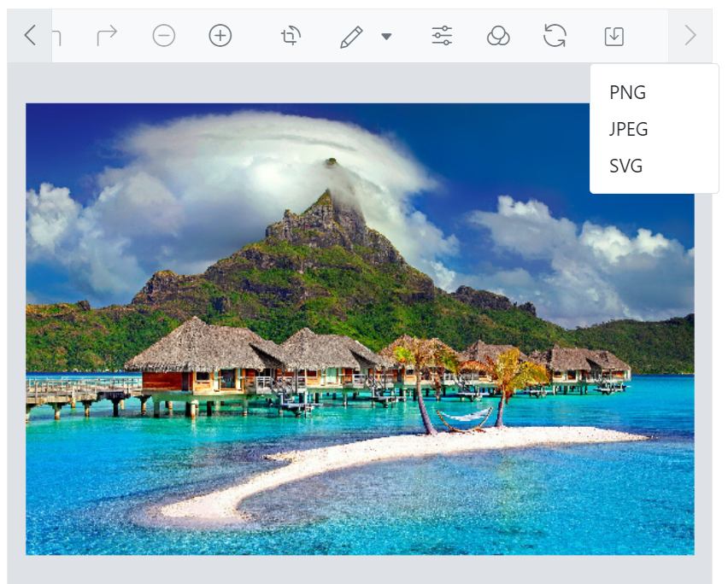The width and height of the screenshot is (728, 584).
Task: Click the right navigation chevron
Action: pos(688,36)
